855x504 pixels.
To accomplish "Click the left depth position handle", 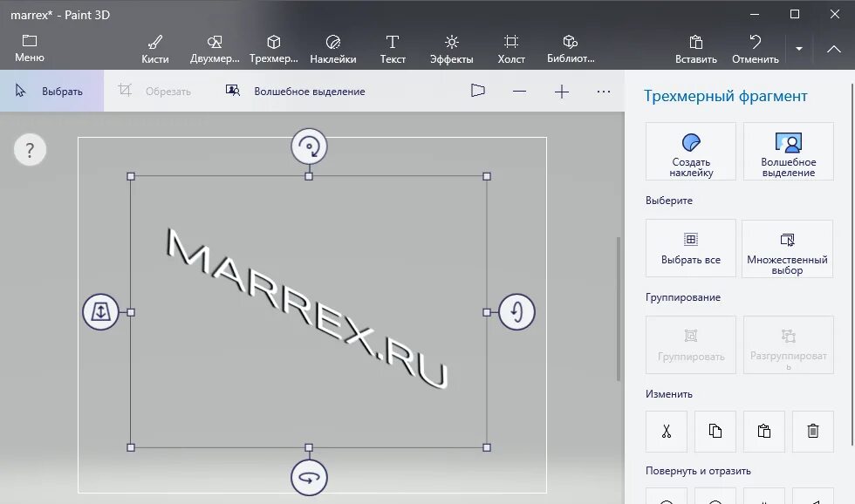I will (101, 312).
